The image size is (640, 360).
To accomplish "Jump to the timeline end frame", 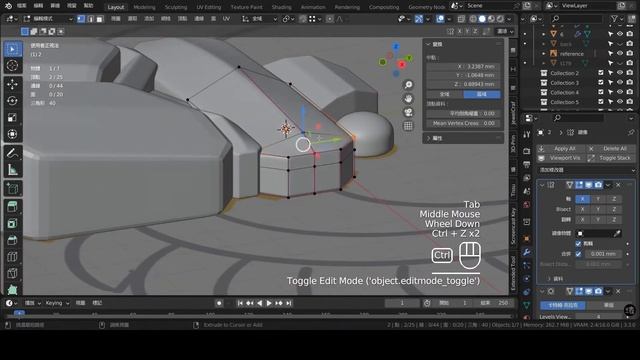I will tap(289, 303).
